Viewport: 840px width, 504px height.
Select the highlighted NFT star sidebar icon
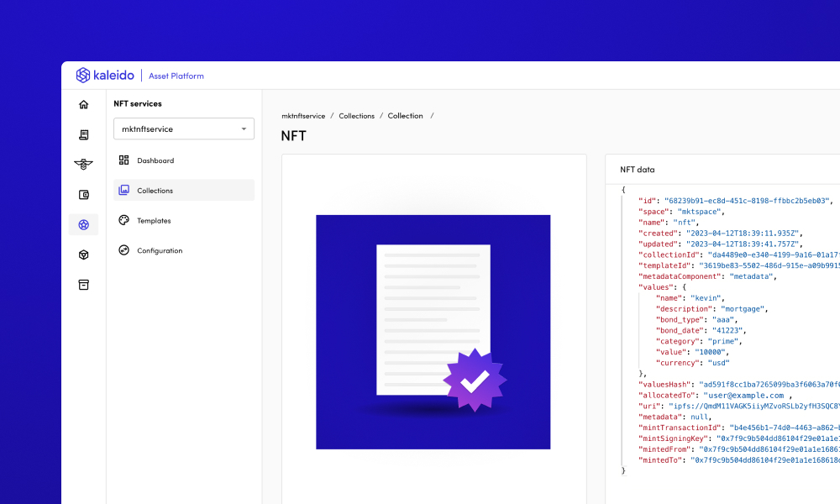(83, 224)
